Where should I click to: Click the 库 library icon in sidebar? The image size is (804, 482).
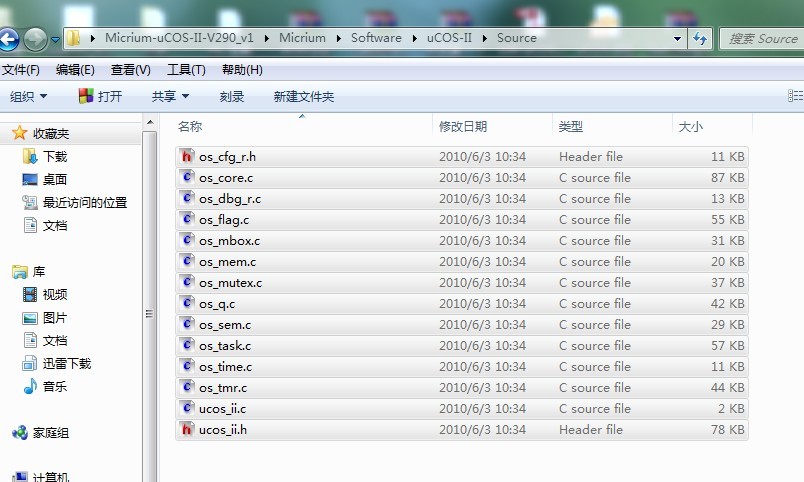(19, 272)
